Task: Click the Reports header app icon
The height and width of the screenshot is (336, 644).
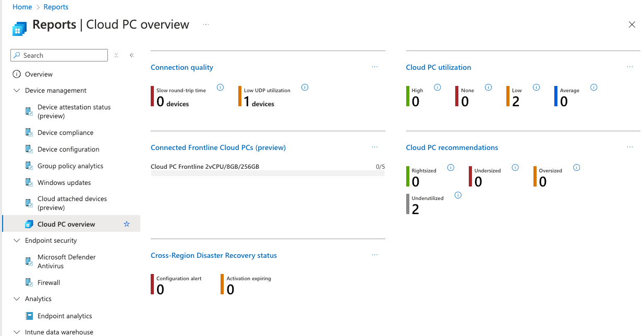Action: click(x=19, y=29)
